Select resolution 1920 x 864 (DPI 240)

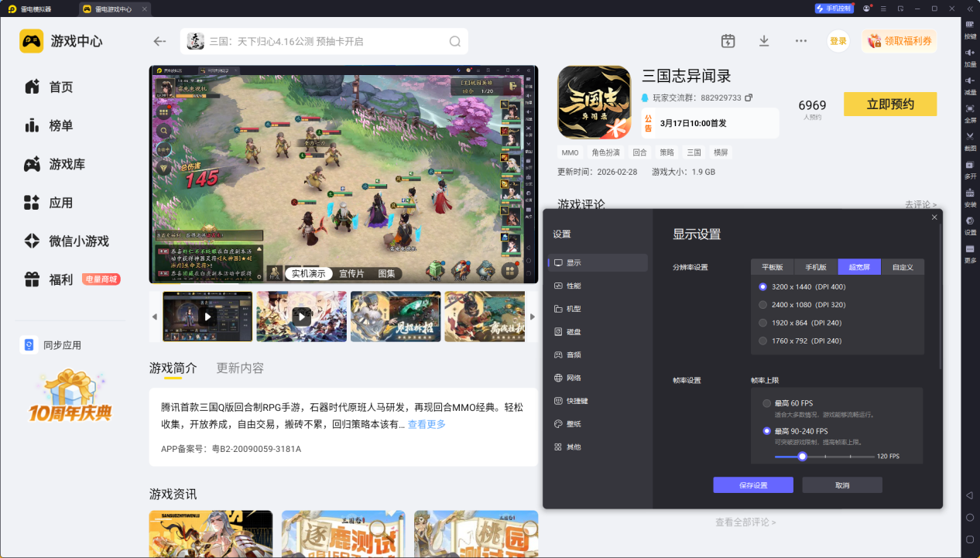coord(800,323)
